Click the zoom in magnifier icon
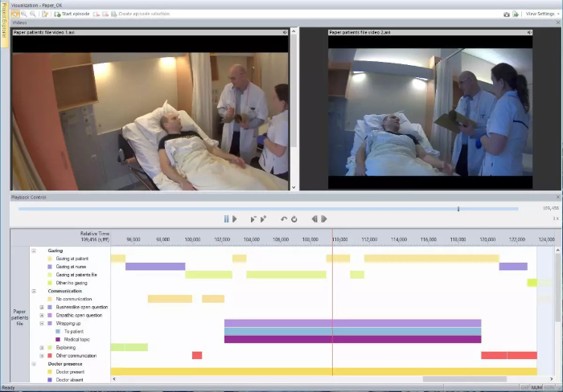The height and width of the screenshot is (392, 563). coord(23,14)
